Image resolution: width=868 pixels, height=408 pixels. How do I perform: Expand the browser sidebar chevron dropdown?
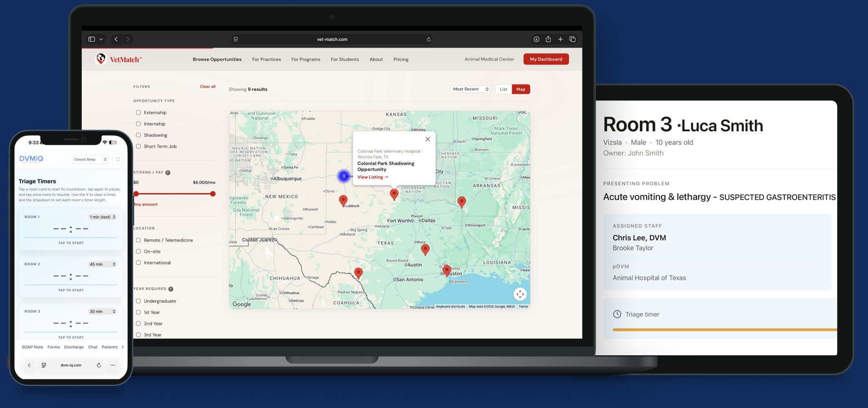click(101, 39)
